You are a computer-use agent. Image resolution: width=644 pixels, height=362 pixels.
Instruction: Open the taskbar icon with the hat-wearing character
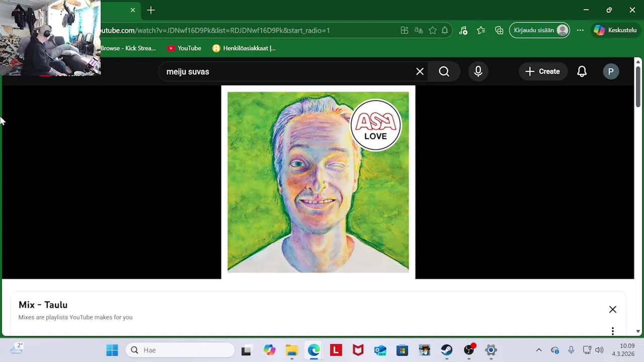click(425, 350)
